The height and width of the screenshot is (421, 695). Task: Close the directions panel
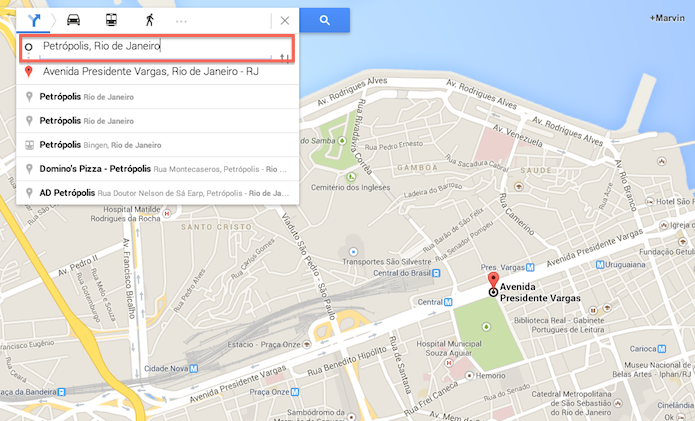[285, 20]
